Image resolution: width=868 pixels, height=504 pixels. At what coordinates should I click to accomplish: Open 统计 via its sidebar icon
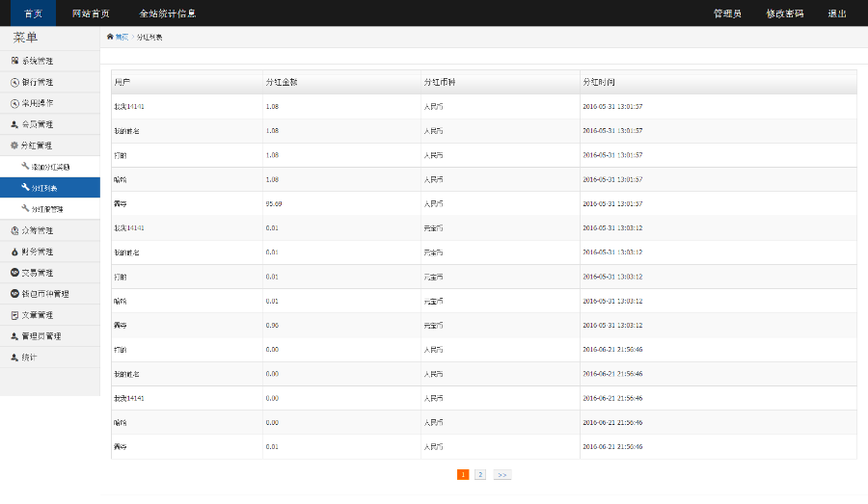[x=14, y=358]
